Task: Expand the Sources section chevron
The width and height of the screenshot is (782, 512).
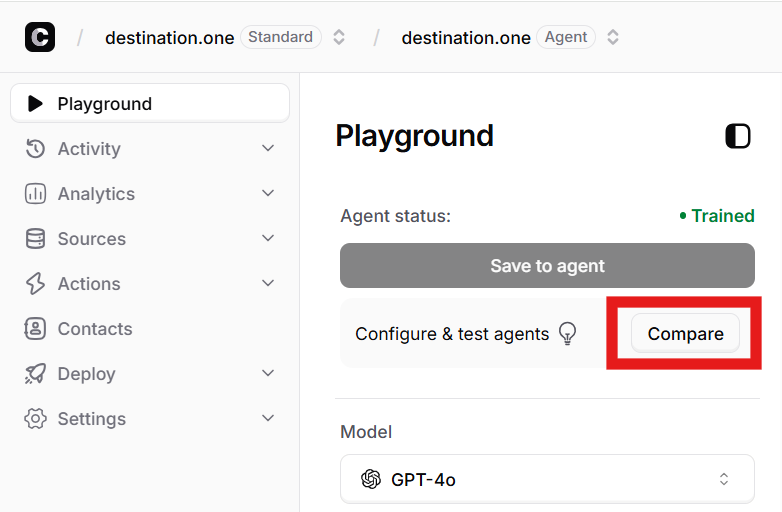Action: pyautogui.click(x=268, y=238)
